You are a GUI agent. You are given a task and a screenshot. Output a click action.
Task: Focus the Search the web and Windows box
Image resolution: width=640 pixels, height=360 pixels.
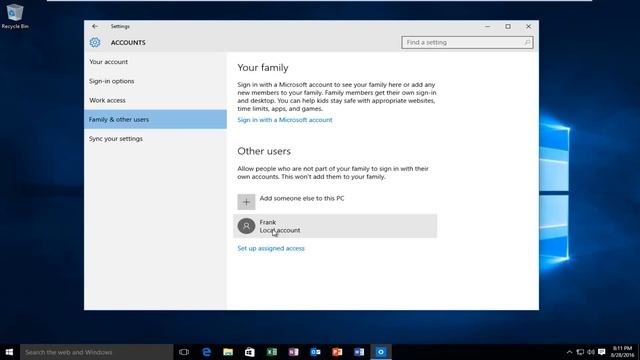[96, 352]
